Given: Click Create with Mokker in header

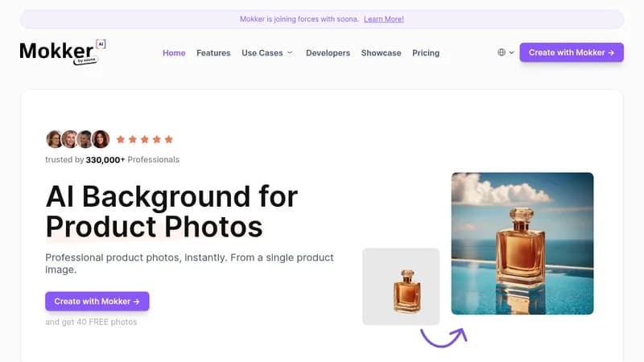Looking at the screenshot, I should tap(572, 52).
